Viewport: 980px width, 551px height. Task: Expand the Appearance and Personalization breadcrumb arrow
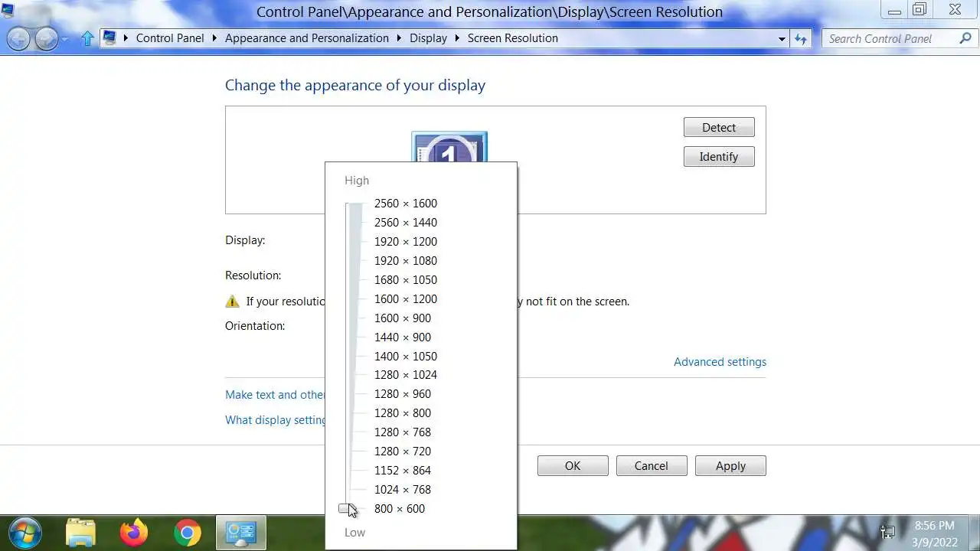[399, 38]
